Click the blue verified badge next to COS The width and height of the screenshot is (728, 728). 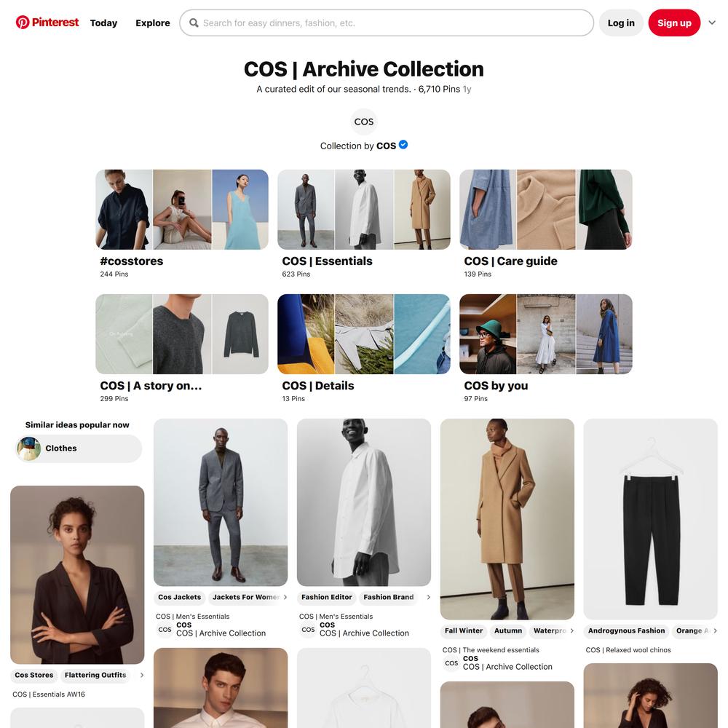click(x=403, y=145)
